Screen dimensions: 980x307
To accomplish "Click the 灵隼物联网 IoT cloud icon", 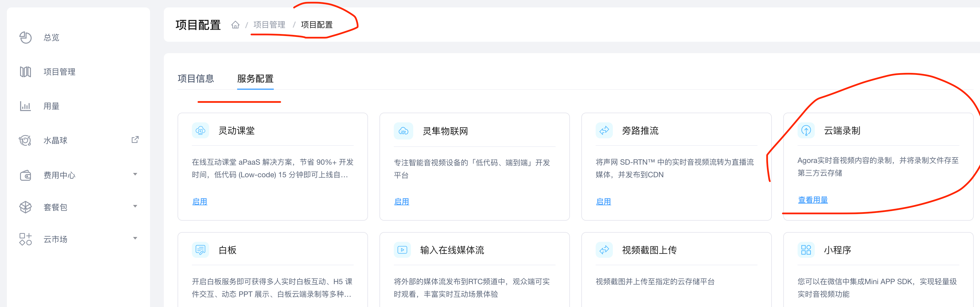I will pyautogui.click(x=403, y=131).
